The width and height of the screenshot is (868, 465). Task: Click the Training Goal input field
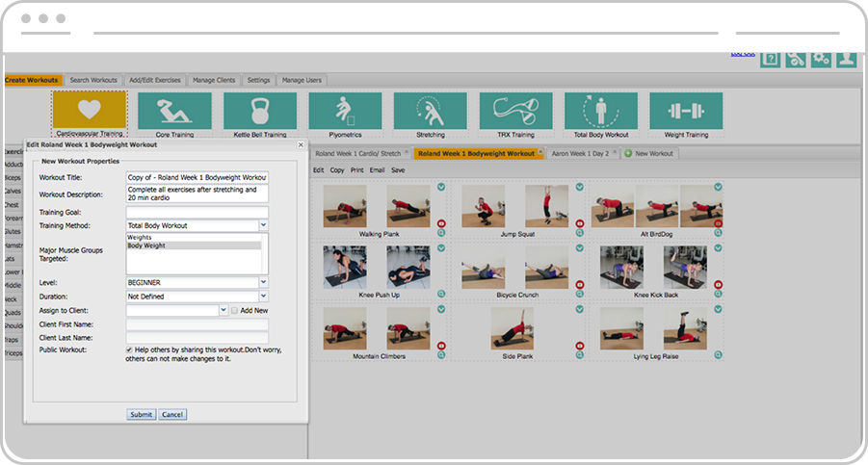point(197,212)
